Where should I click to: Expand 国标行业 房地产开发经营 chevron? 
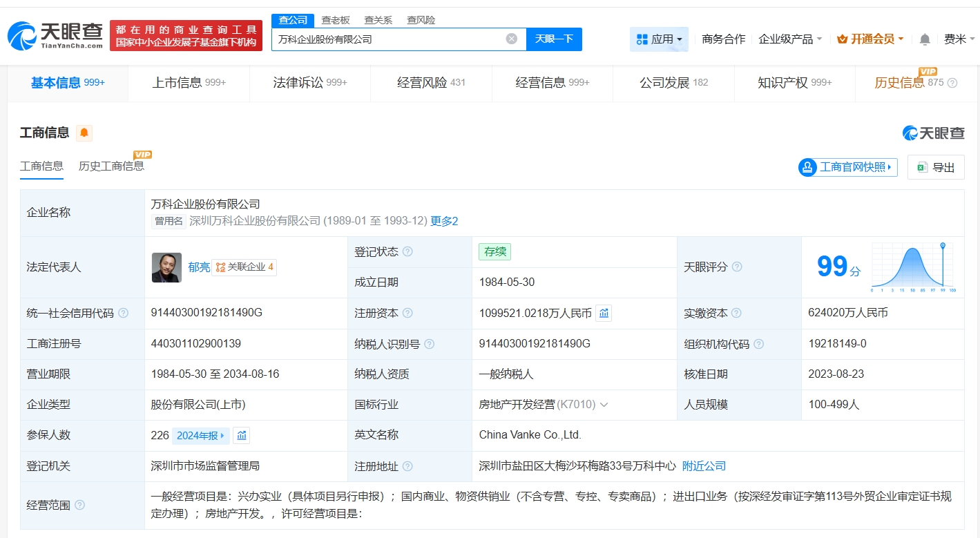[x=604, y=405]
